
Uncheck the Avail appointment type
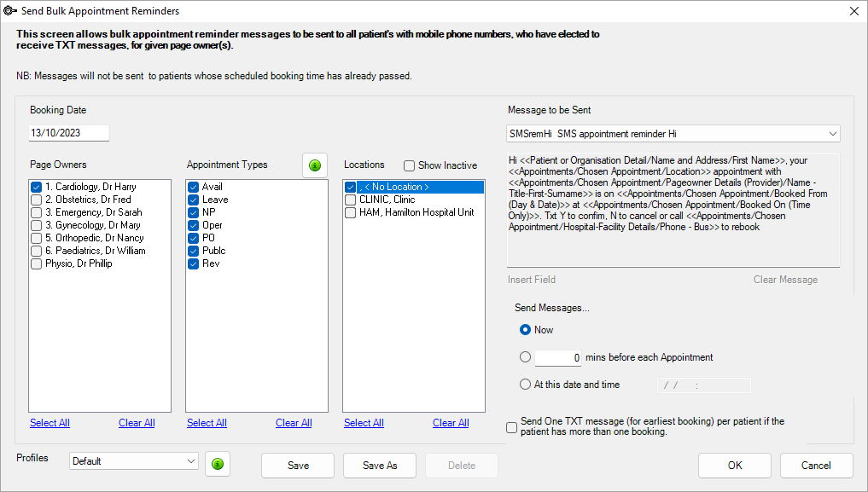point(193,187)
